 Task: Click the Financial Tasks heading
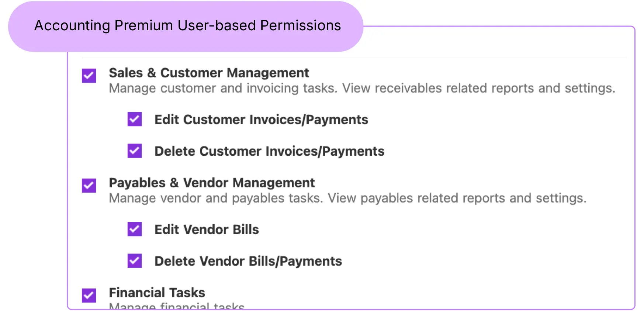click(x=157, y=293)
